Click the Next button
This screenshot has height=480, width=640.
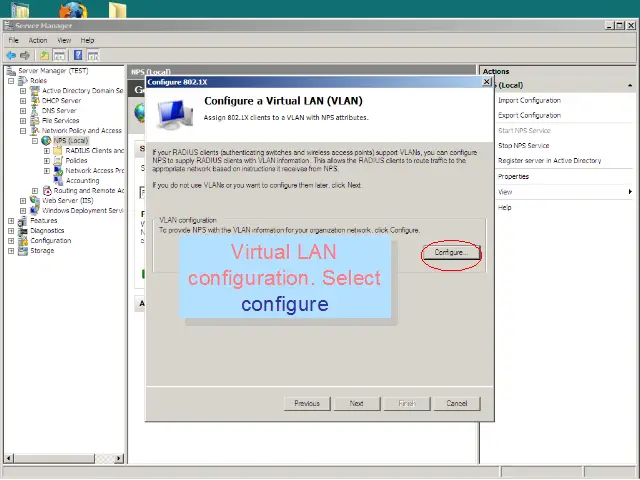click(356, 403)
